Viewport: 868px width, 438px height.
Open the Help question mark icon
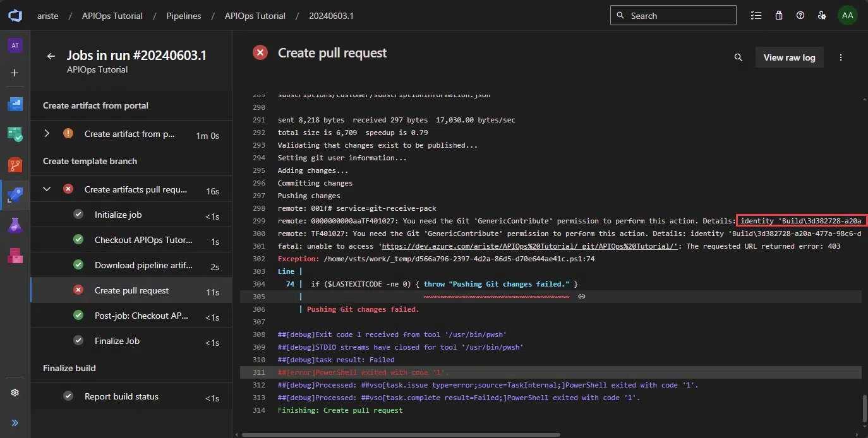pyautogui.click(x=800, y=15)
